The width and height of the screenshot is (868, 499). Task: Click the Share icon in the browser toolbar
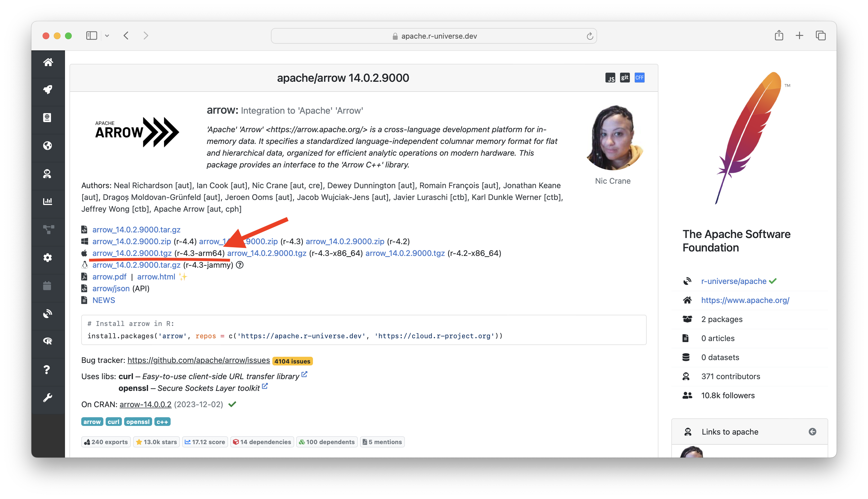pyautogui.click(x=779, y=35)
